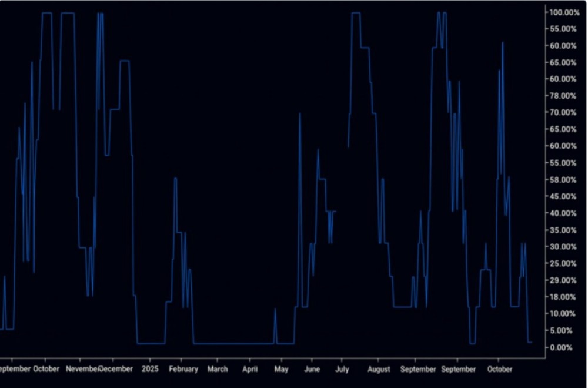
Task: Select the 10.00% axis label
Action: [x=563, y=314]
